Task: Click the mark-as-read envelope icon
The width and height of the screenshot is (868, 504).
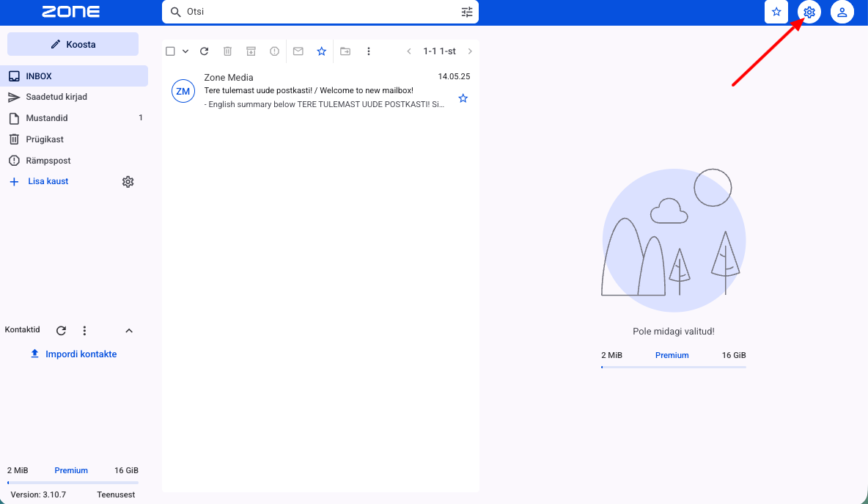Action: [298, 51]
